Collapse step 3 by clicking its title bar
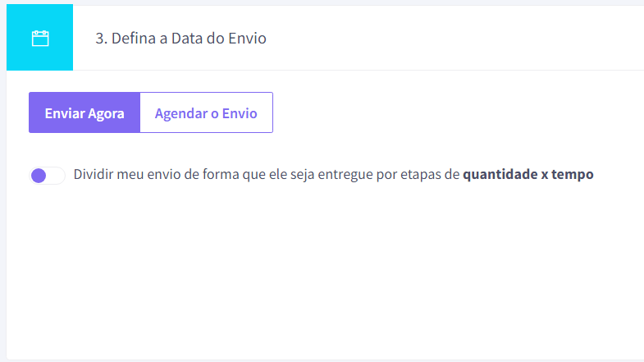 [x=326, y=38]
